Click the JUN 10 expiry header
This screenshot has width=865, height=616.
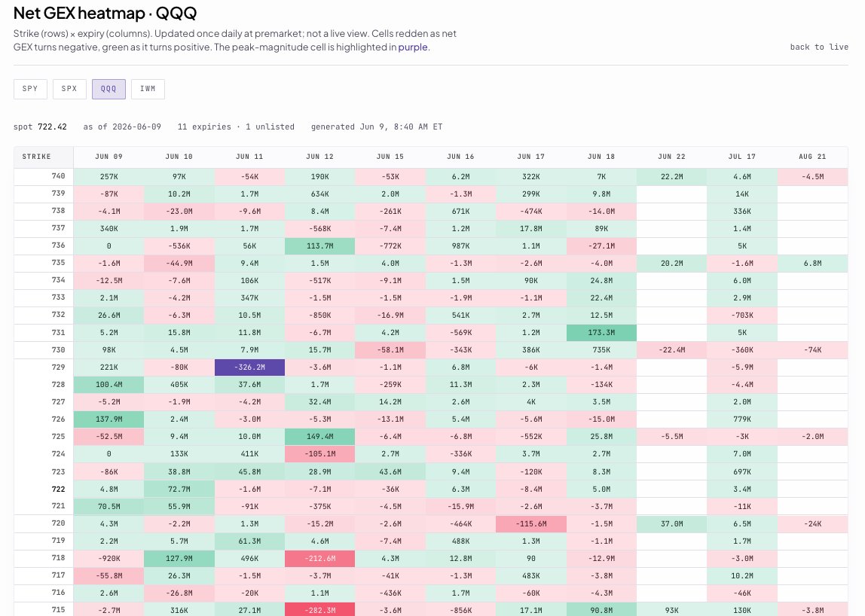point(179,157)
